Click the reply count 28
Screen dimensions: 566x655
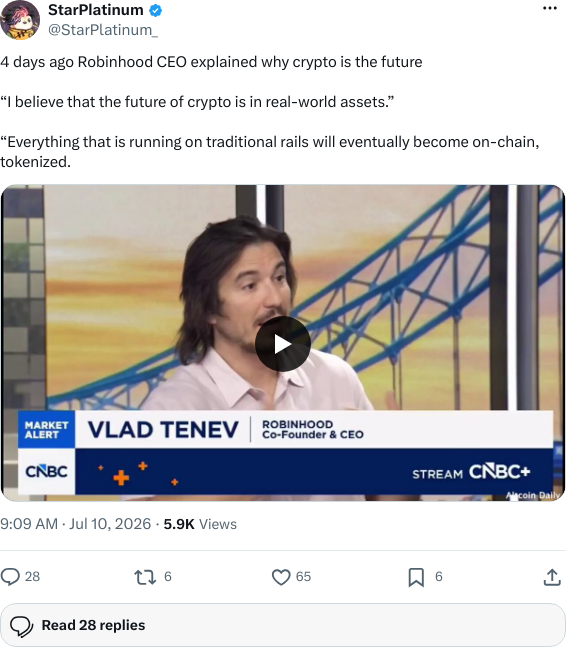tap(32, 577)
